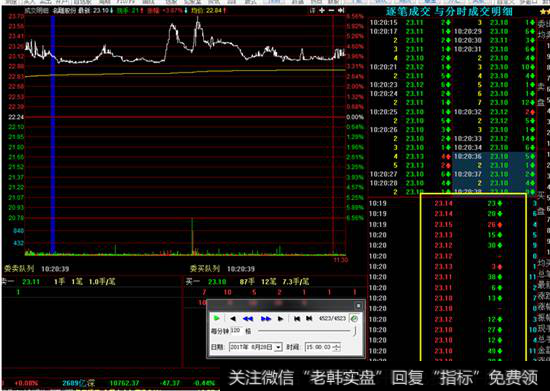
Task: Click the replay speed slider handle
Action: point(355,331)
